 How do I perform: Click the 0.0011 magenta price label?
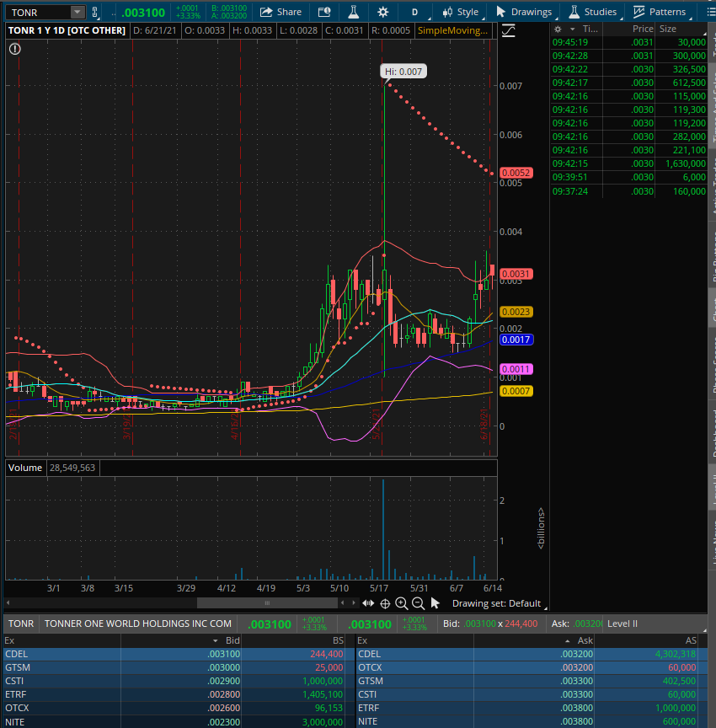(516, 369)
